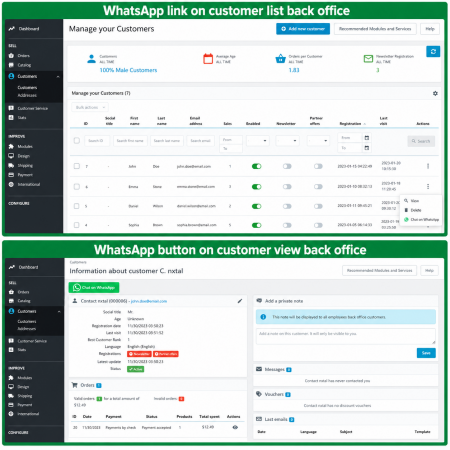Open Payment icon in customer view sidebar
This screenshot has height=450, width=450.
pyautogui.click(x=11, y=405)
